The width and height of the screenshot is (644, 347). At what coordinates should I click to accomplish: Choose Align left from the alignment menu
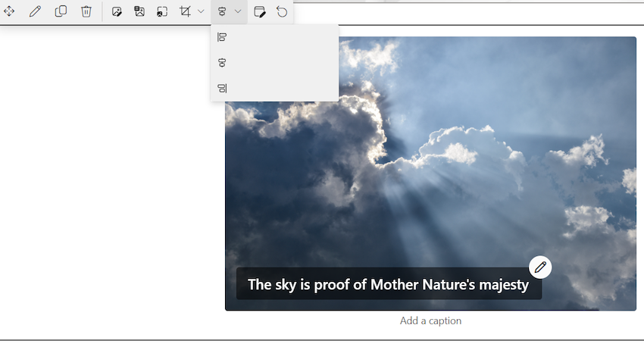(x=274, y=37)
